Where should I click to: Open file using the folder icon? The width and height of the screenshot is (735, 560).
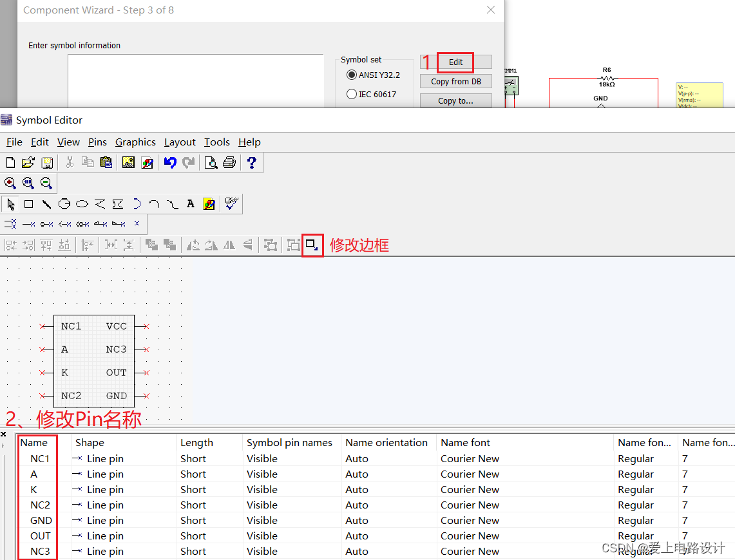pos(28,162)
